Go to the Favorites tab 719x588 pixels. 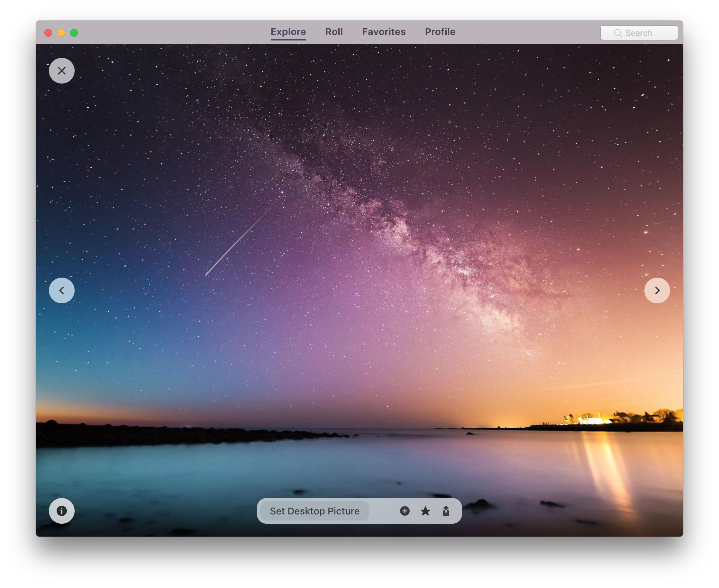pos(384,32)
